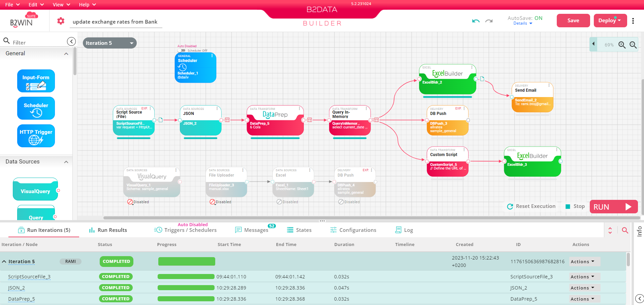
Task: Open the workflow settings gear icon
Action: coord(61,21)
